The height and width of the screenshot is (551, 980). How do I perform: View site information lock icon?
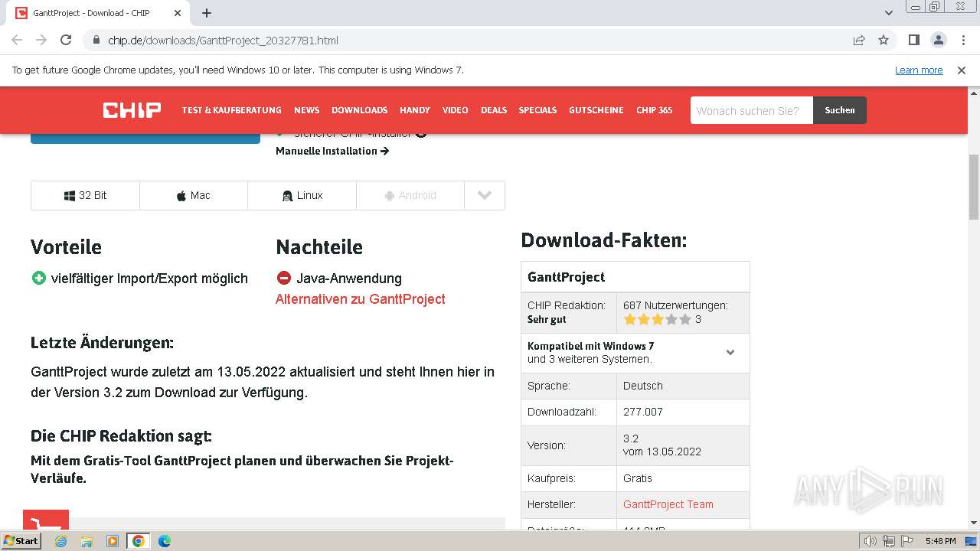point(96,40)
